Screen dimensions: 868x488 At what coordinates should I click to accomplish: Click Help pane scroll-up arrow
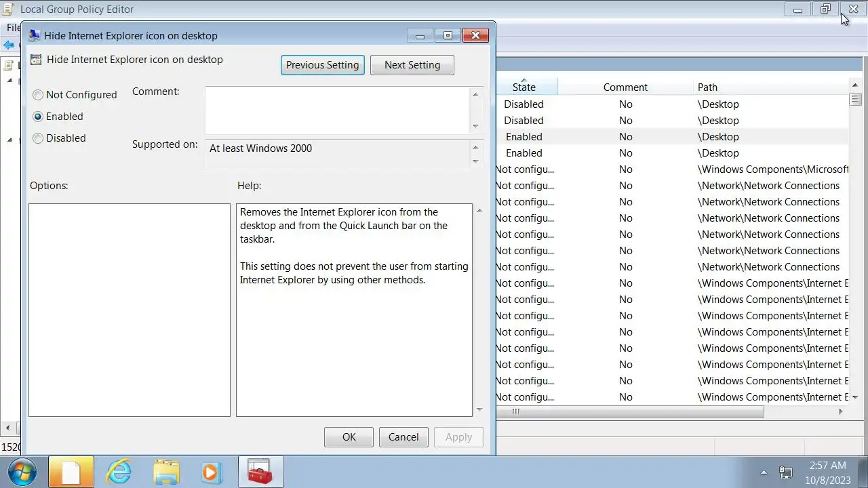(479, 211)
